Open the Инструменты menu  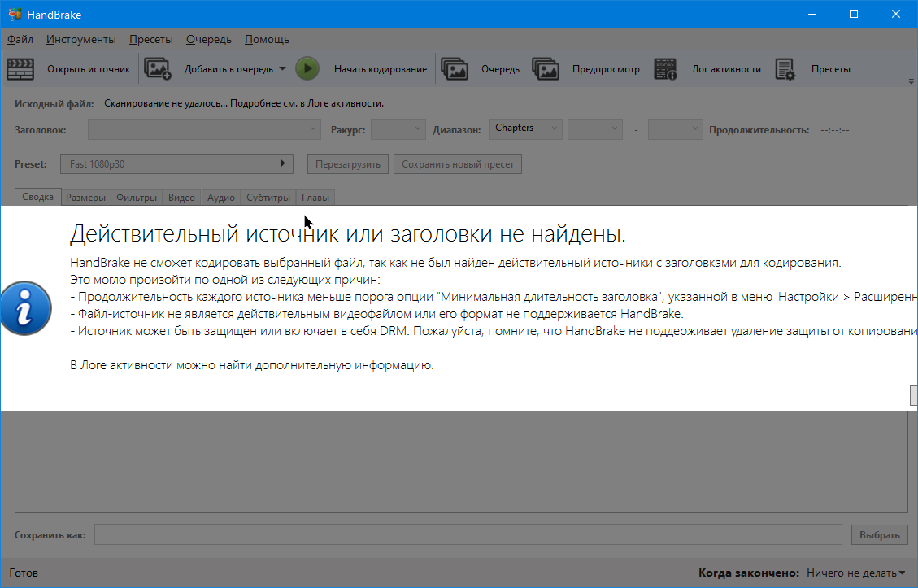point(80,39)
